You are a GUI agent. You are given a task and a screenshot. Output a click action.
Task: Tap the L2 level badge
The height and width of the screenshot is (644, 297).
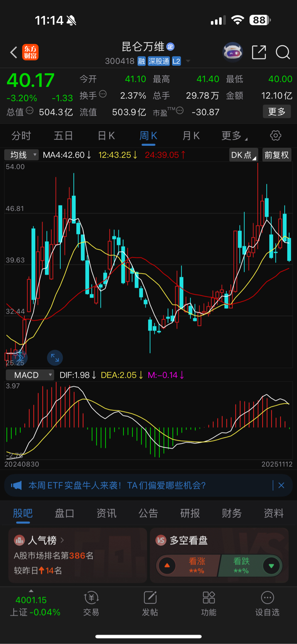click(176, 61)
